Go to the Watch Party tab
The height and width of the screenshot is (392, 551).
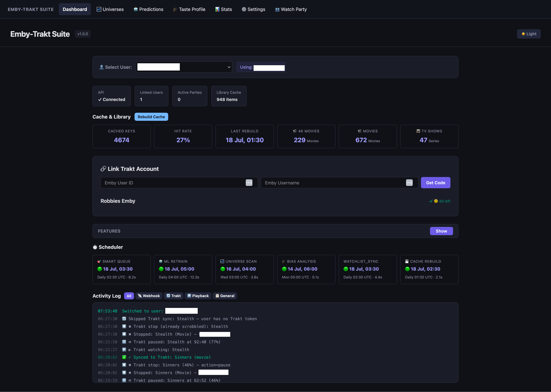(x=291, y=9)
